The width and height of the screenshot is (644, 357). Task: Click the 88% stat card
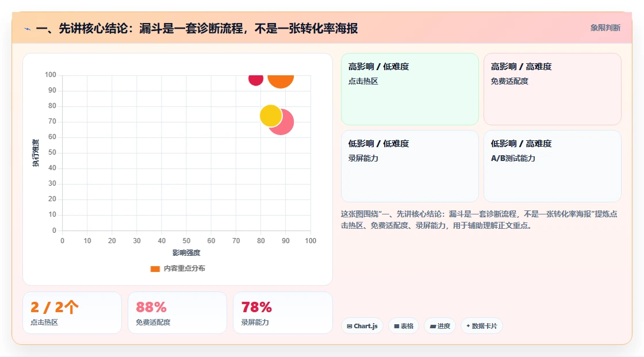coord(178,313)
